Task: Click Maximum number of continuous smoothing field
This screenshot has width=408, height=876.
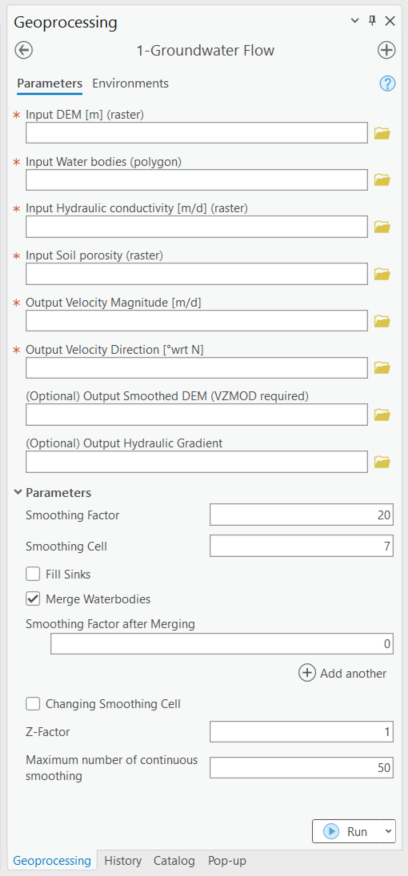Action: 301,768
